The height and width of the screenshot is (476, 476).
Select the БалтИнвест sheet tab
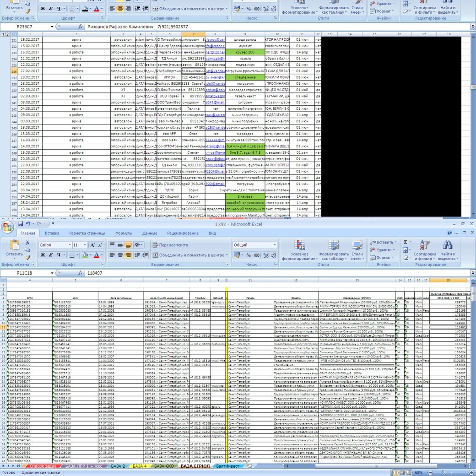[x=227, y=466]
